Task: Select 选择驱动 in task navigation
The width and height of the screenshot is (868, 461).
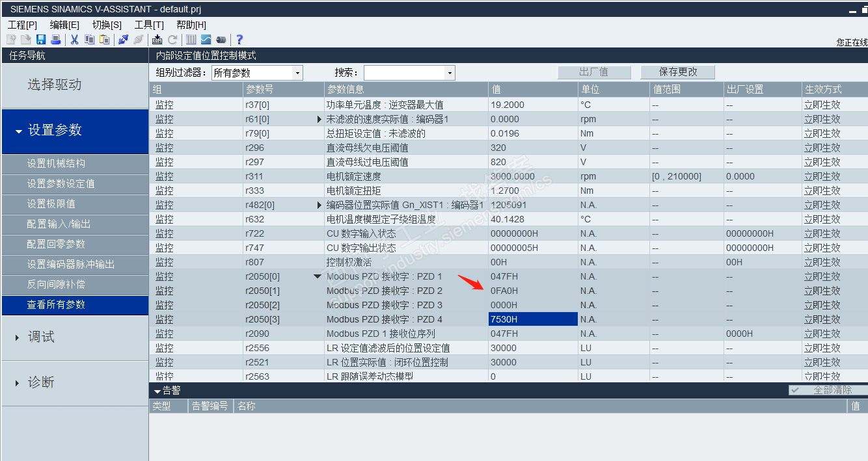Action: pos(74,85)
